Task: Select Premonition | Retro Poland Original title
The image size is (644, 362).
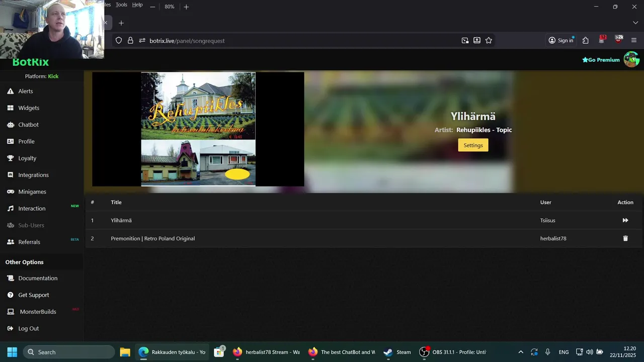Action: [153, 238]
